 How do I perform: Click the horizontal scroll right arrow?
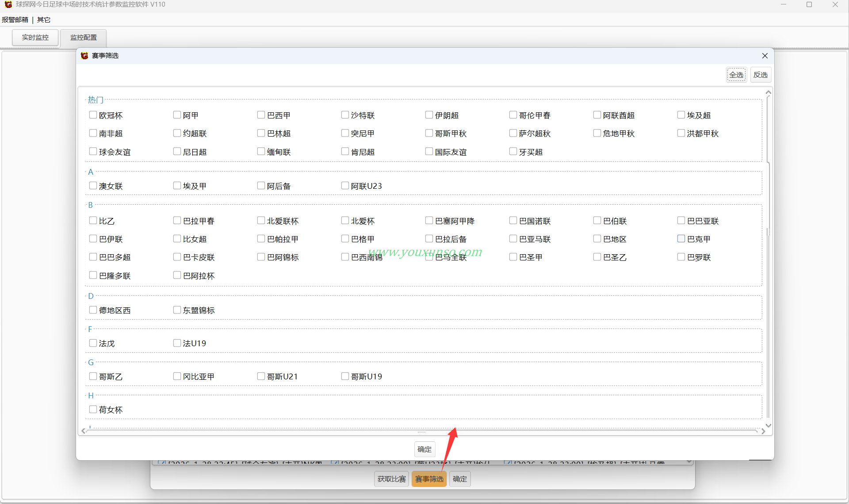pos(763,431)
